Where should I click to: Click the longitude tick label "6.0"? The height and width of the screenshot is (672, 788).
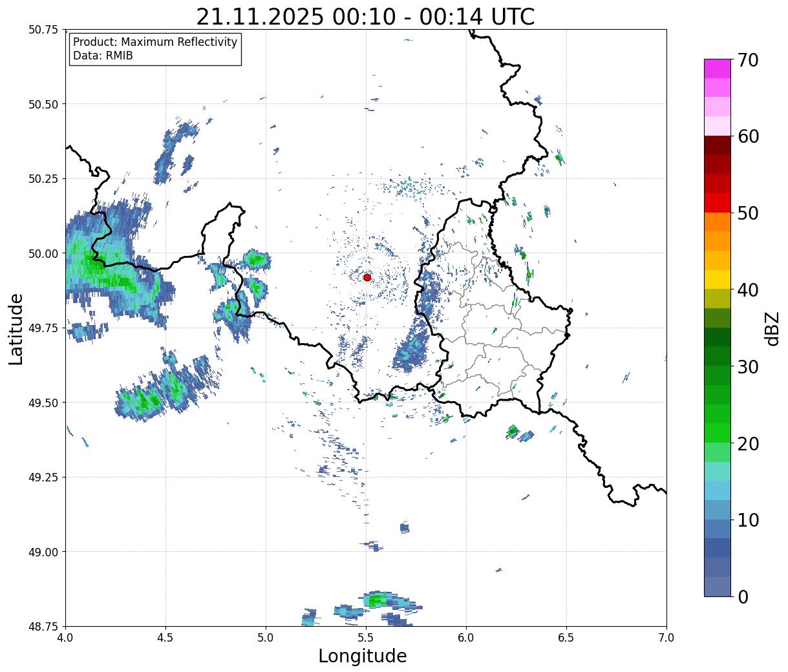(466, 638)
